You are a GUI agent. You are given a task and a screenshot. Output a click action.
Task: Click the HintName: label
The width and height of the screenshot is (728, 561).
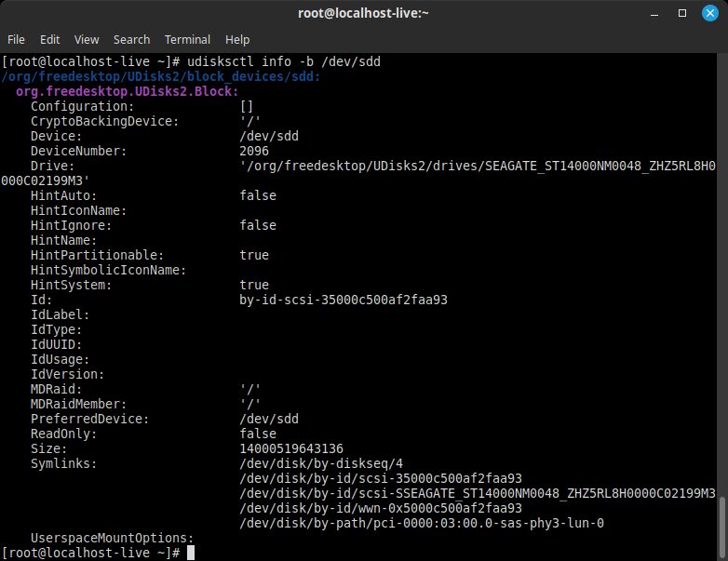tap(63, 240)
